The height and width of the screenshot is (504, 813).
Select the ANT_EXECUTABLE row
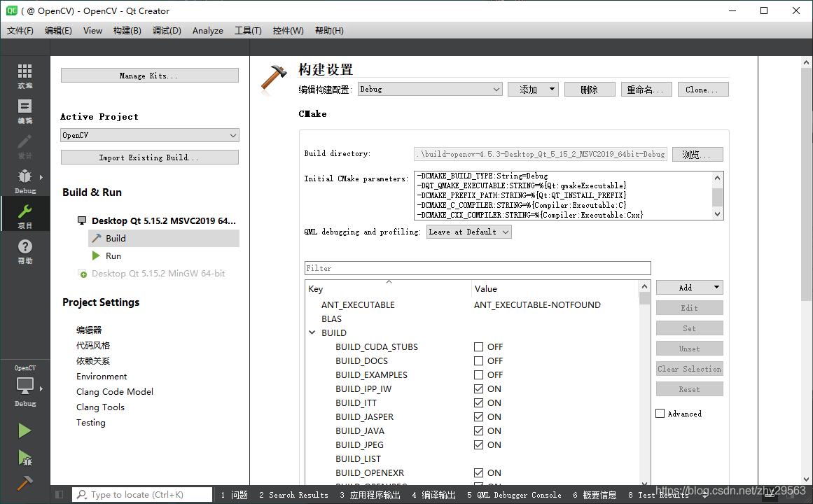click(x=472, y=305)
